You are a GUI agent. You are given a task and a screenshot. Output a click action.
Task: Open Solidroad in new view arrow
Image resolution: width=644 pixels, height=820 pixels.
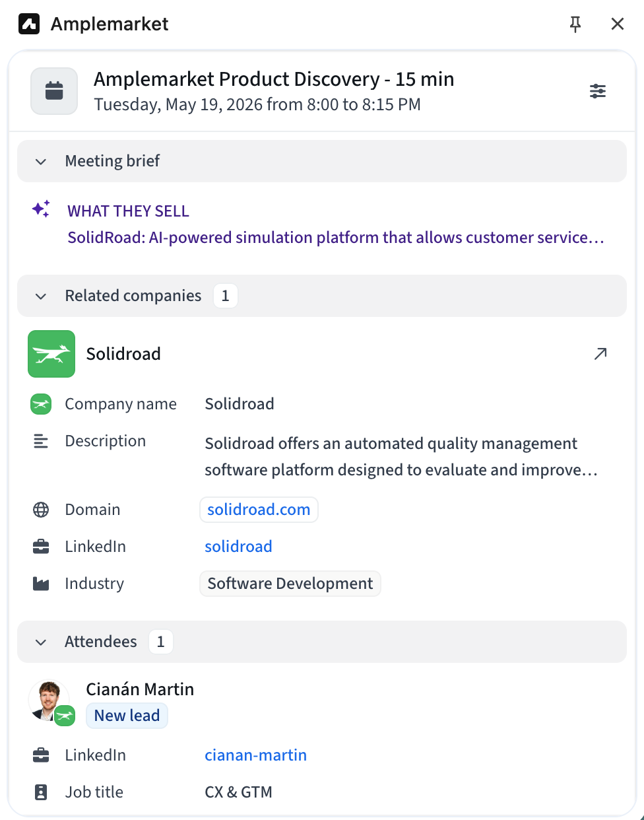(x=600, y=354)
